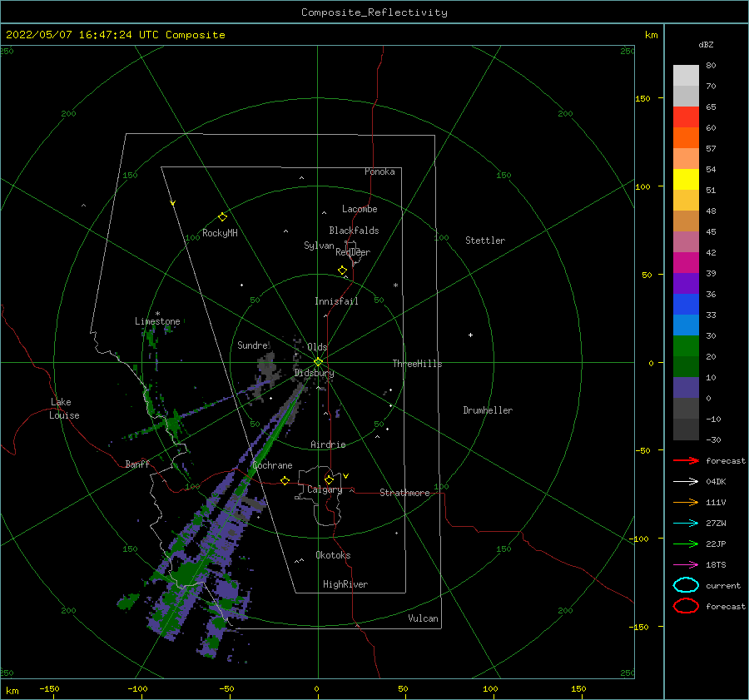The width and height of the screenshot is (749, 700).
Task: Click the Lacombe city label
Action: coord(360,209)
